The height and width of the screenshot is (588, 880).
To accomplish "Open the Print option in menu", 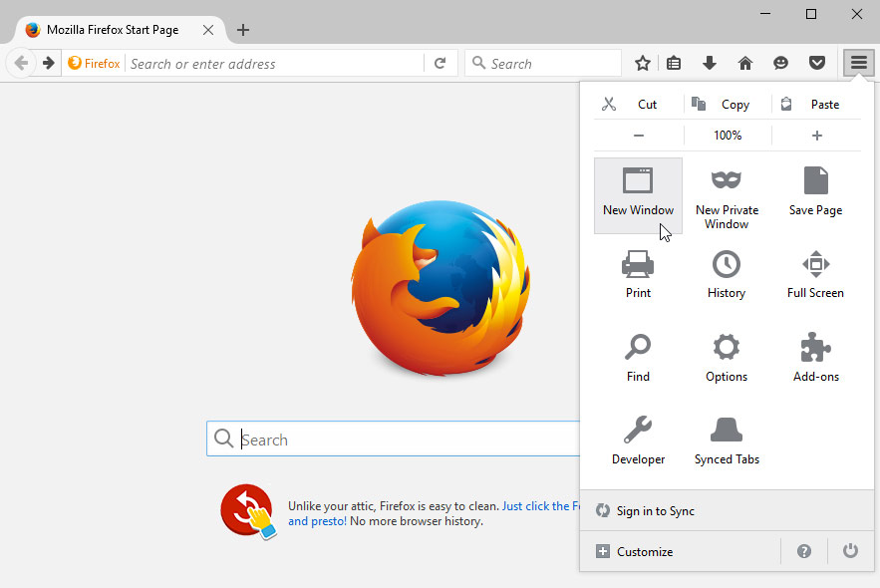I will (x=638, y=275).
